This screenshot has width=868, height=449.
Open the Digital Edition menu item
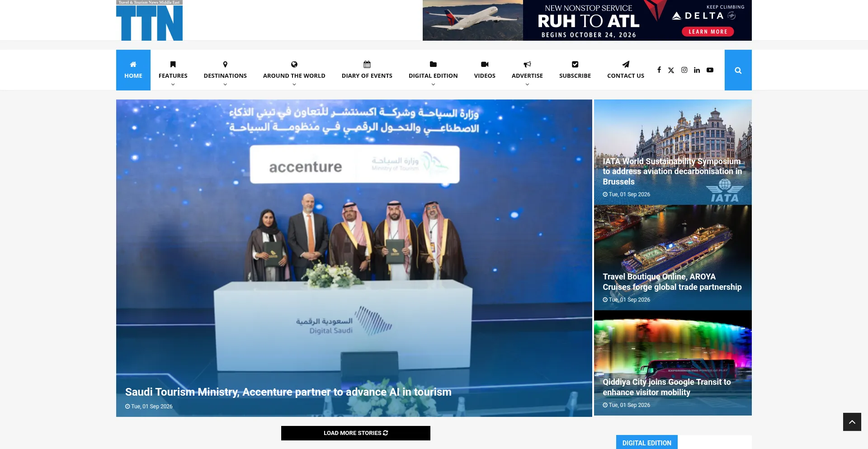point(433,76)
